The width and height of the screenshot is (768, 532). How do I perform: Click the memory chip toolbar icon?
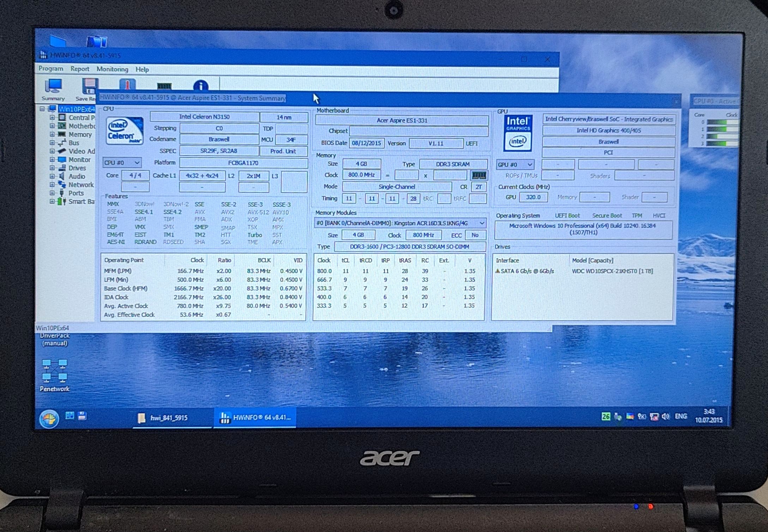pyautogui.click(x=164, y=86)
